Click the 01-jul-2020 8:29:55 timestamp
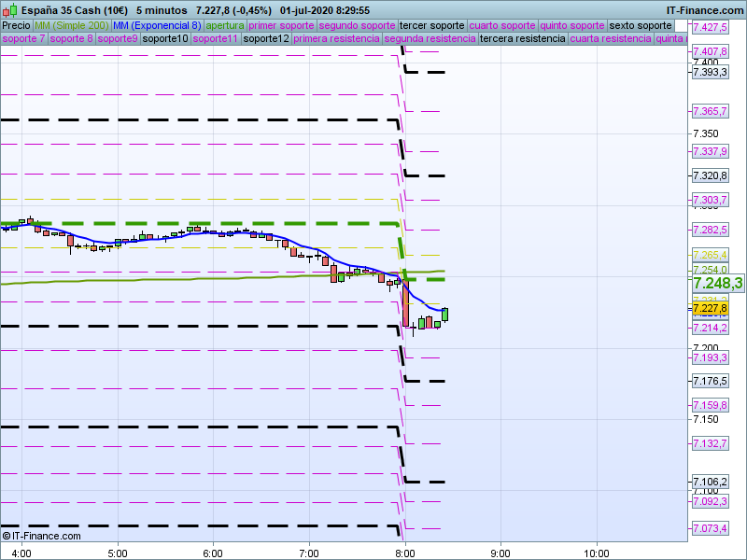747x560 pixels. coord(325,10)
